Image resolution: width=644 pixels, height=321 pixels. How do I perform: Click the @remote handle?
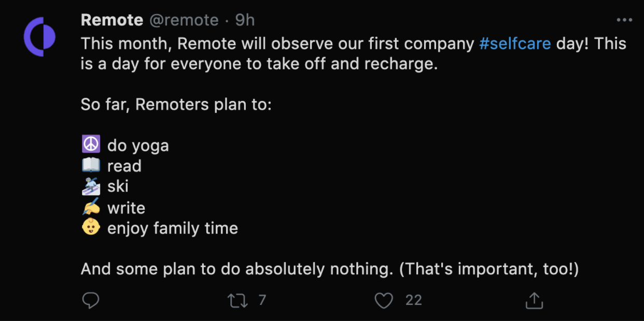tap(184, 20)
